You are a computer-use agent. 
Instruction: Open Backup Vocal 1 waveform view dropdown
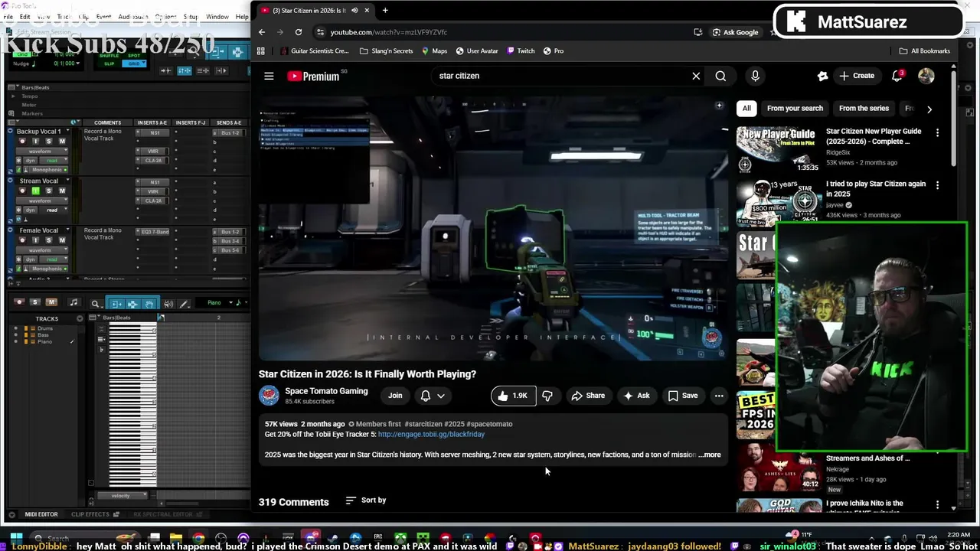pyautogui.click(x=42, y=151)
